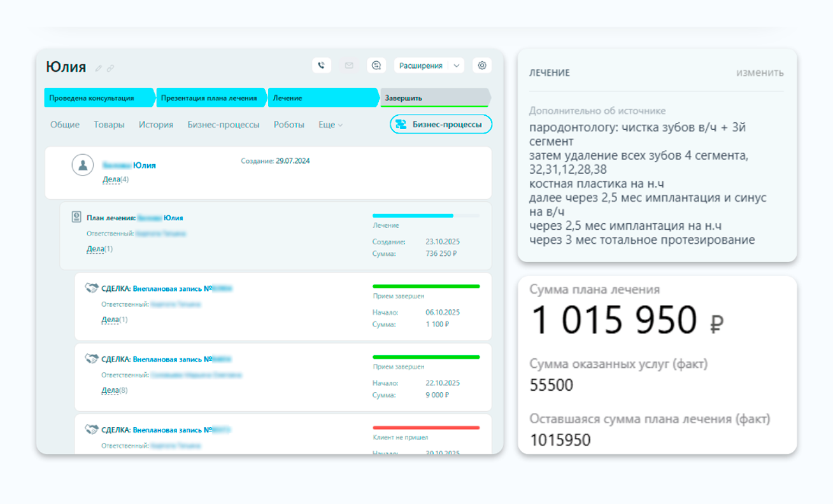
Task: Click the 1 015 950 ₽ treatment plan total
Action: point(627,320)
